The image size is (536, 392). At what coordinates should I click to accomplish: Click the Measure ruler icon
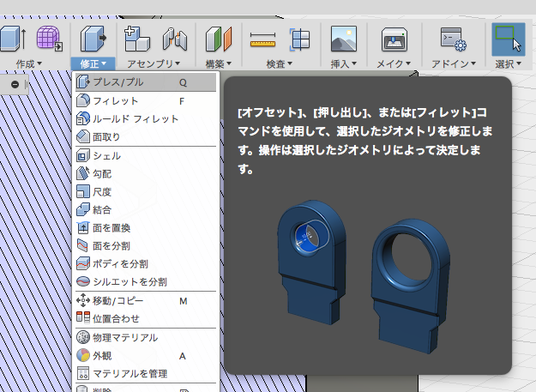pyautogui.click(x=262, y=39)
